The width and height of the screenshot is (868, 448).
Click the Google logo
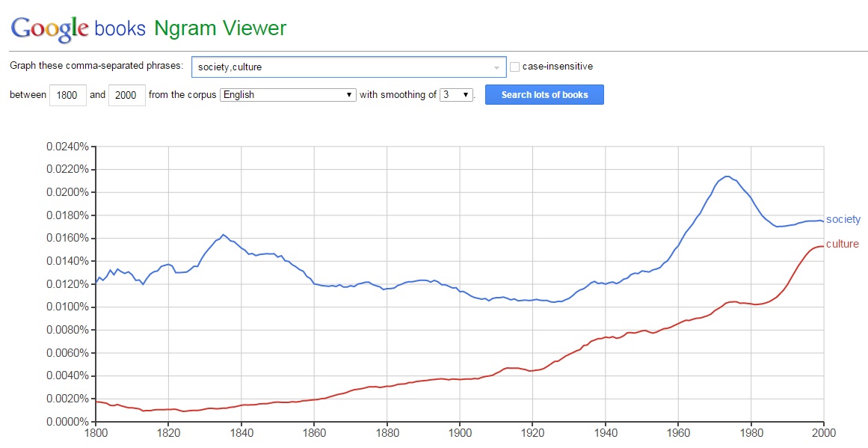(x=49, y=28)
